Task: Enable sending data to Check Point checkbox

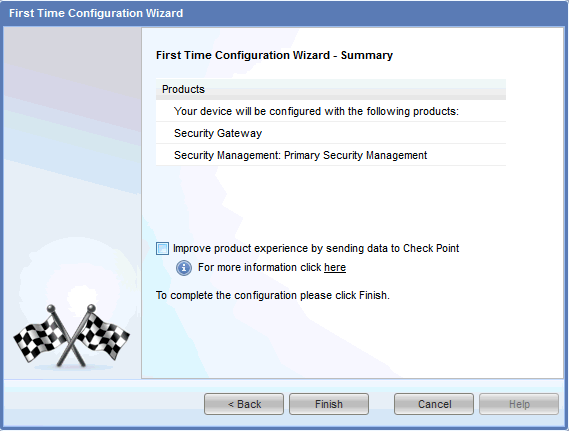Action: point(162,249)
